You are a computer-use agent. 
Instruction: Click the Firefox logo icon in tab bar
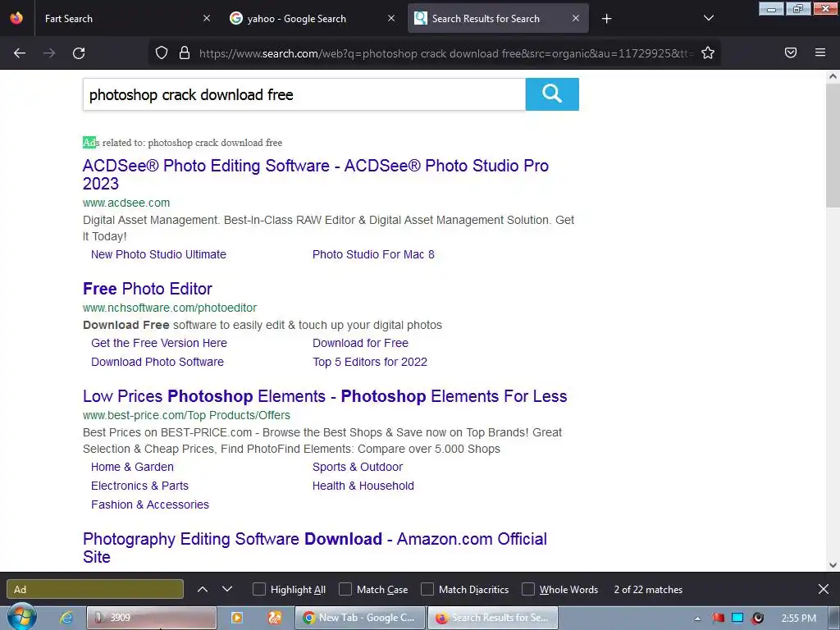pos(16,18)
